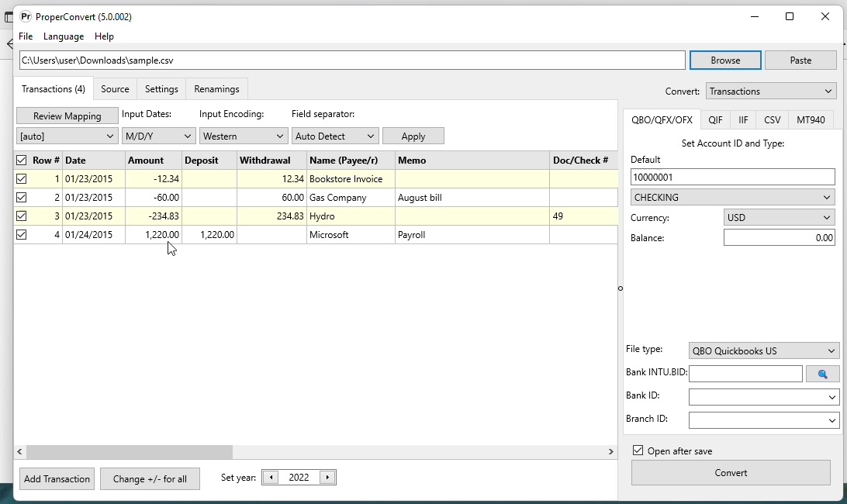Switch to the CSV output tab

tap(772, 120)
